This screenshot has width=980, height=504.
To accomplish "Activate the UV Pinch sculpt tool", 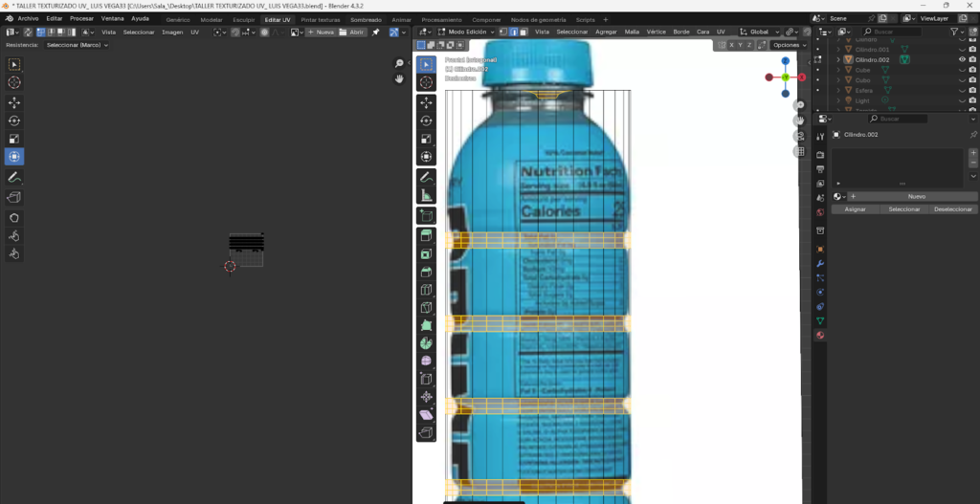I will click(x=14, y=254).
